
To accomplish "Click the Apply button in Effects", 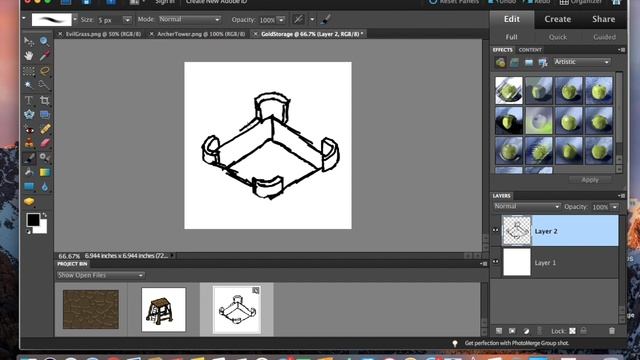I will point(590,180).
